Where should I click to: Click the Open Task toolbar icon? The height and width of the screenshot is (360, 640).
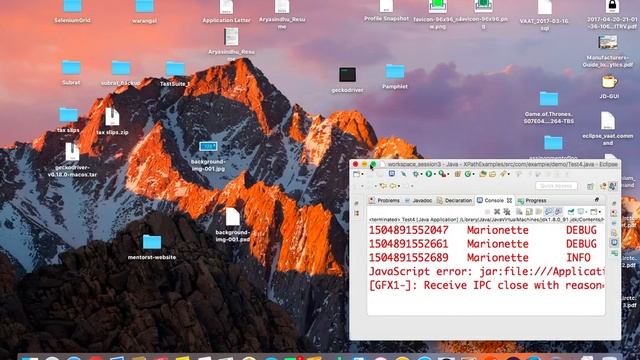(x=492, y=174)
